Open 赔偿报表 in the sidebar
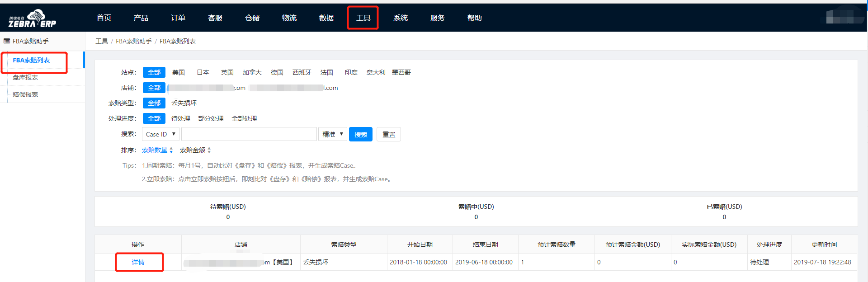The image size is (868, 282). pyautogui.click(x=25, y=94)
